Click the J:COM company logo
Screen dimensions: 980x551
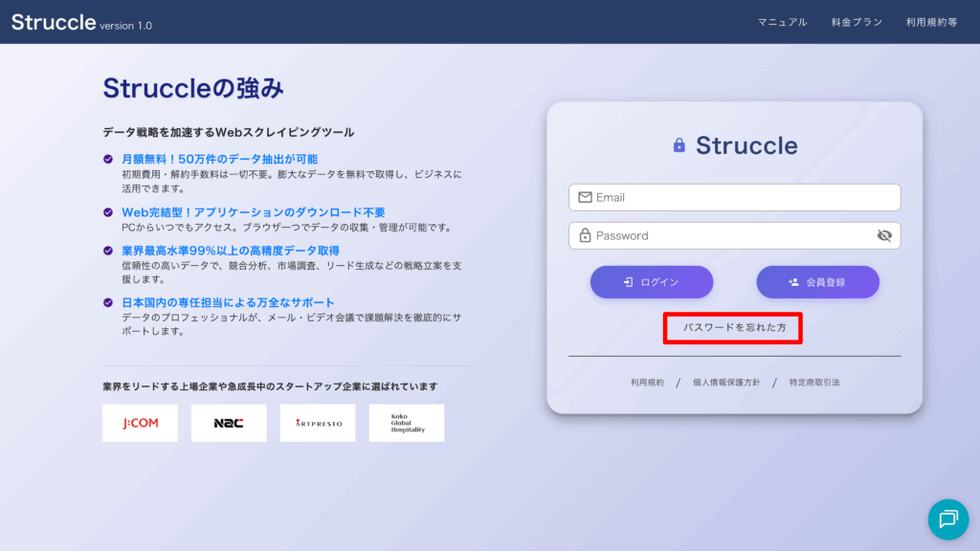tap(140, 423)
